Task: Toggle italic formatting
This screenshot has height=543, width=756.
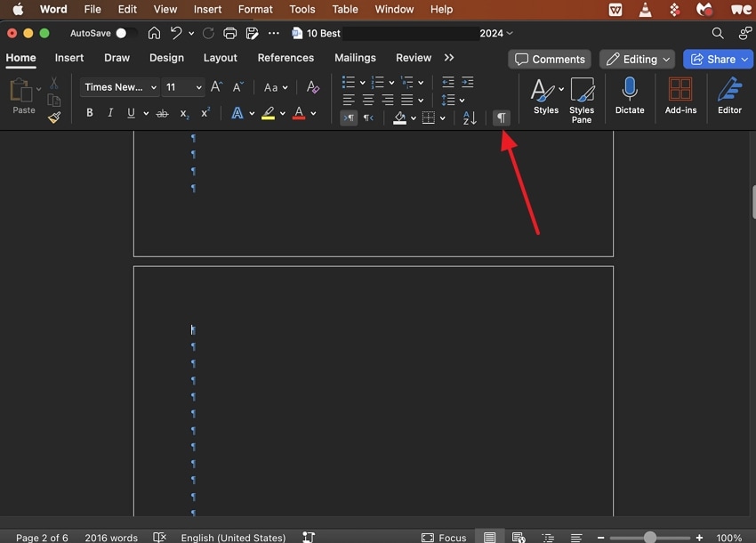Action: 110,113
